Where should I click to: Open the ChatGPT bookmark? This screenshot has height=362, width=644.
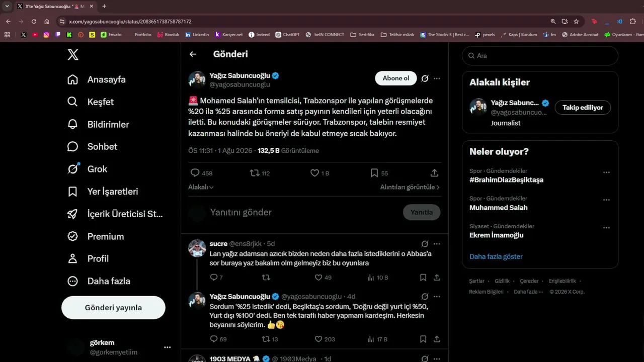point(287,35)
